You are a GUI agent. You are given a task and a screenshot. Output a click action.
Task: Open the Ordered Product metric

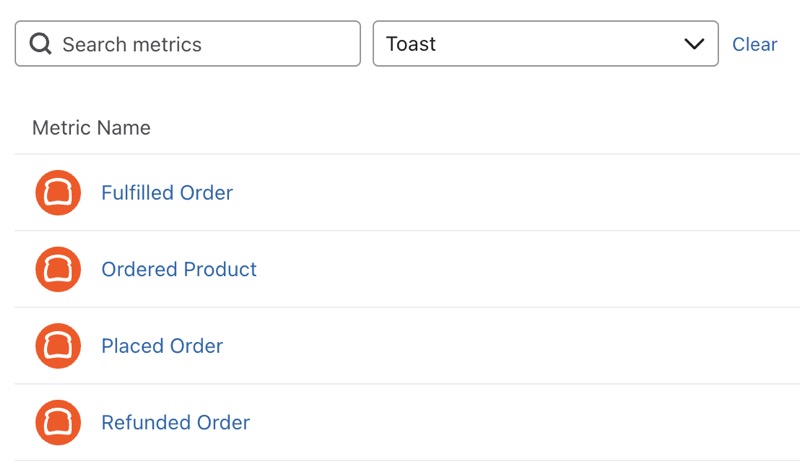click(x=179, y=269)
